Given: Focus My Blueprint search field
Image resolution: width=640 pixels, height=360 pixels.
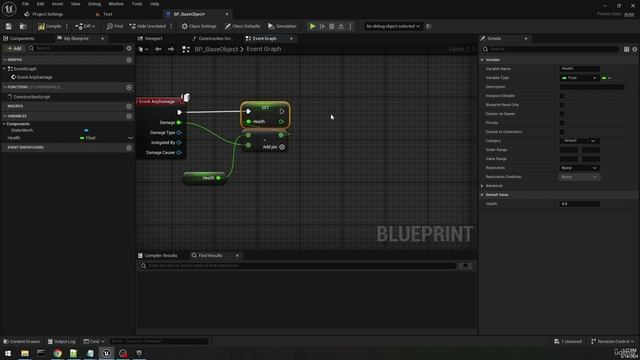Looking at the screenshot, I should click(76, 48).
